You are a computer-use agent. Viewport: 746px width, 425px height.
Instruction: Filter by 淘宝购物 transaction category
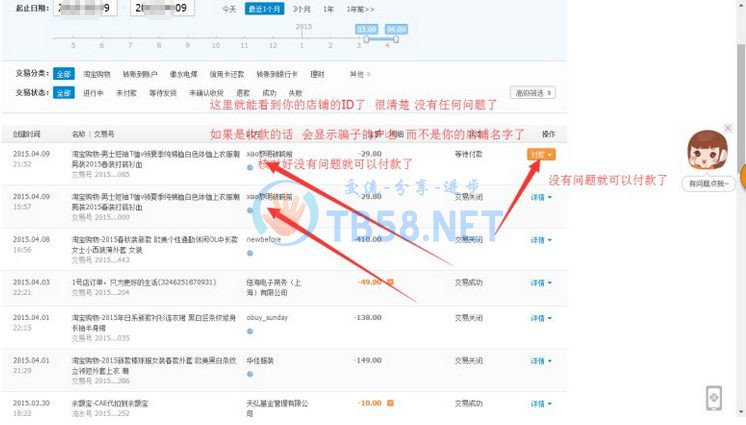point(97,74)
